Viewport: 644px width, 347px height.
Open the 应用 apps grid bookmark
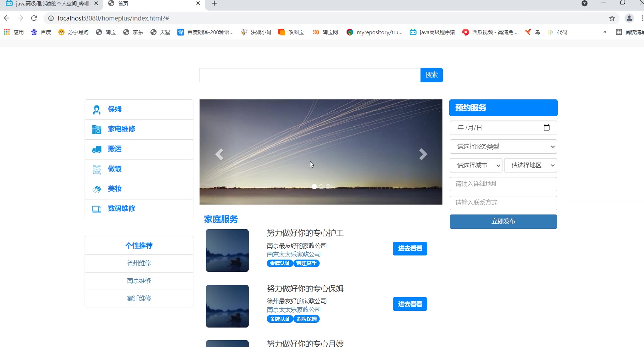point(14,32)
